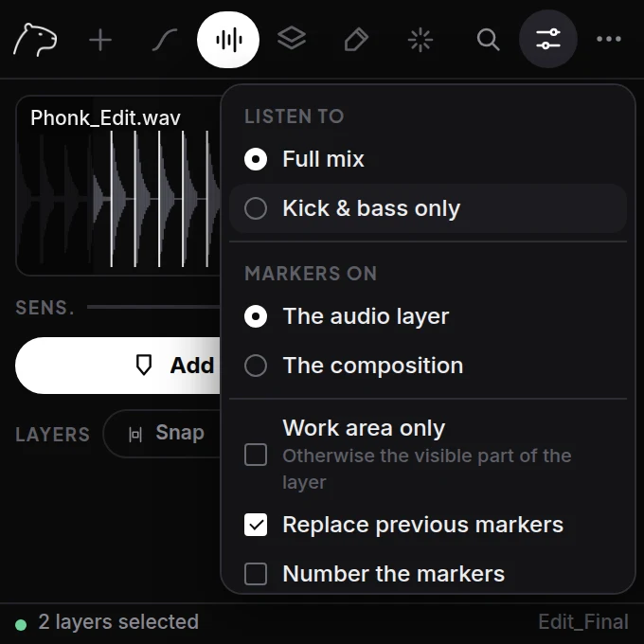Click the Add markers button

pyautogui.click(x=117, y=366)
